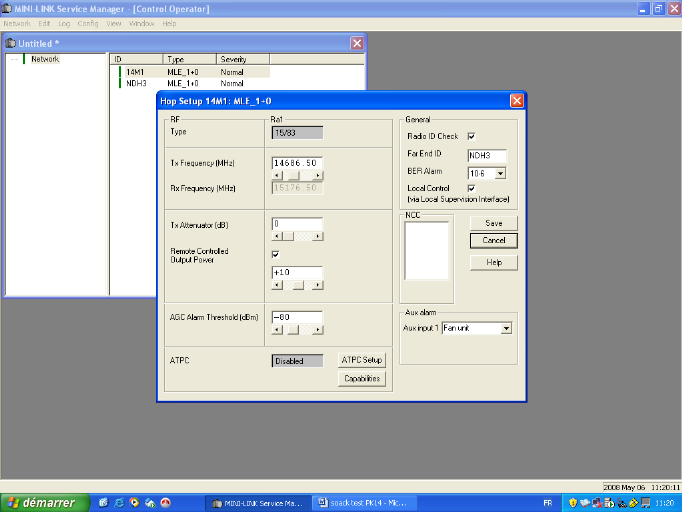This screenshot has height=512, width=682.
Task: Select the Network tree node
Action: click(x=45, y=59)
